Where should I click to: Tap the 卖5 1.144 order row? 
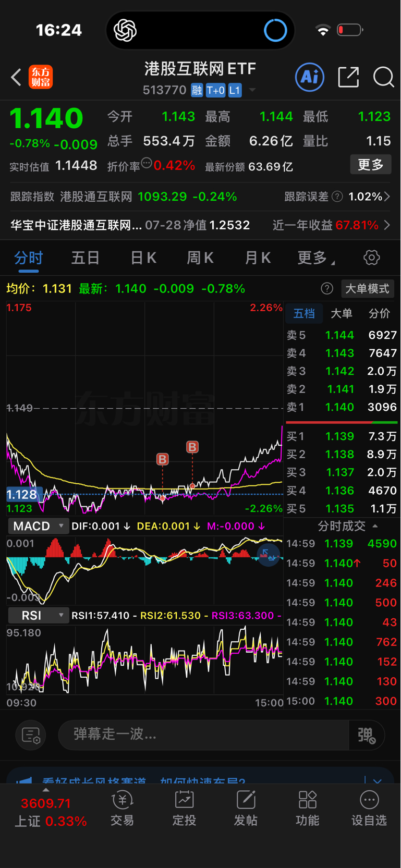342,335
